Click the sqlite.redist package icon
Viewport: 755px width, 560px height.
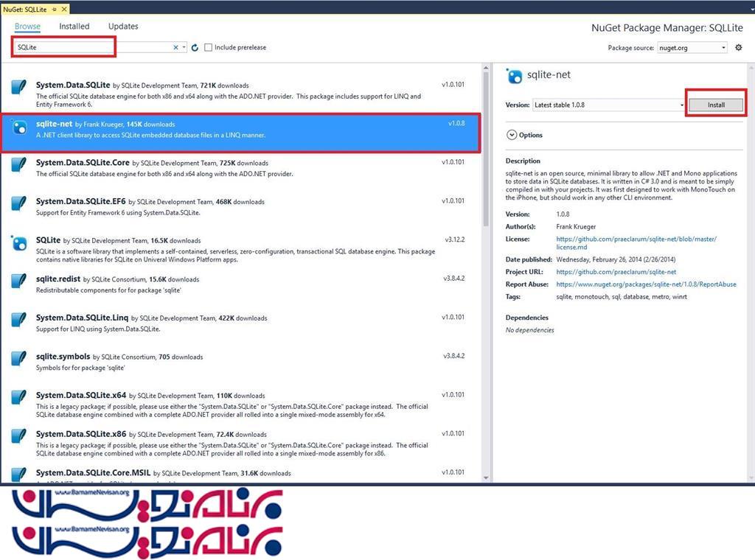pyautogui.click(x=19, y=281)
